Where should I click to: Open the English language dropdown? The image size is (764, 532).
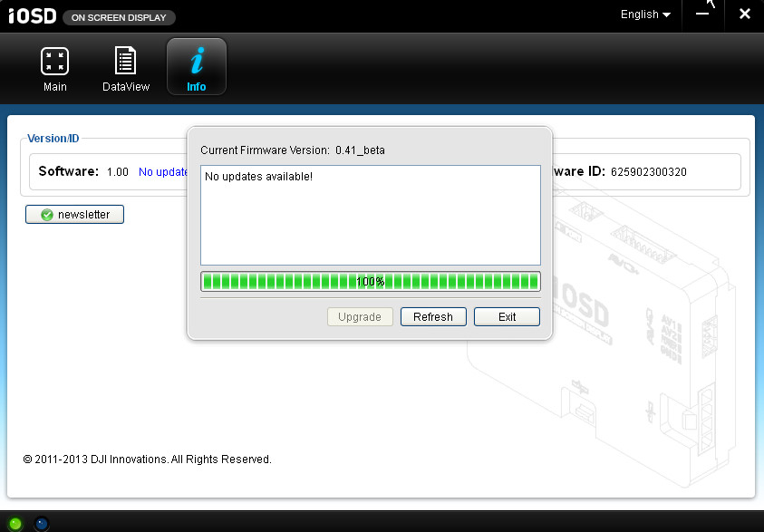tap(645, 15)
